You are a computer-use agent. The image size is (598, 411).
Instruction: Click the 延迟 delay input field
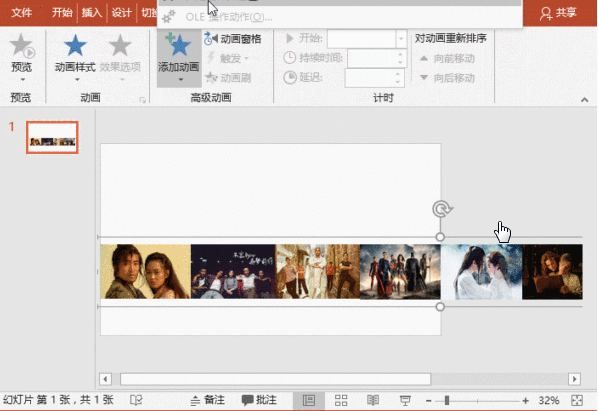coord(370,78)
